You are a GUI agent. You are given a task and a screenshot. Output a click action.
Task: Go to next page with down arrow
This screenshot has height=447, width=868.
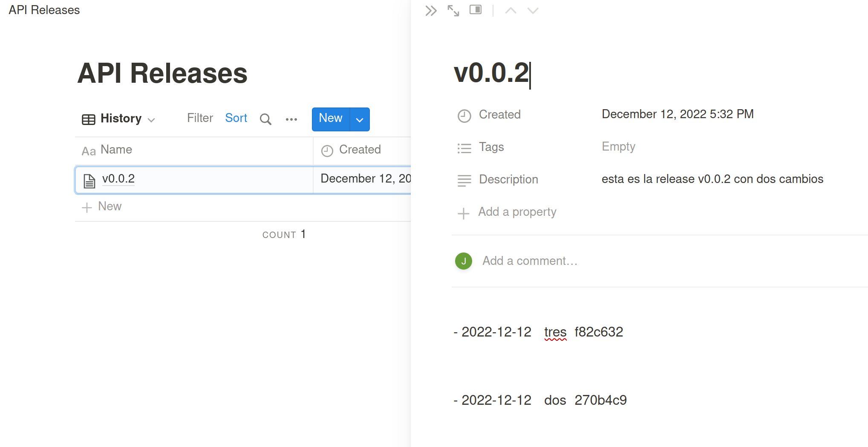point(533,11)
